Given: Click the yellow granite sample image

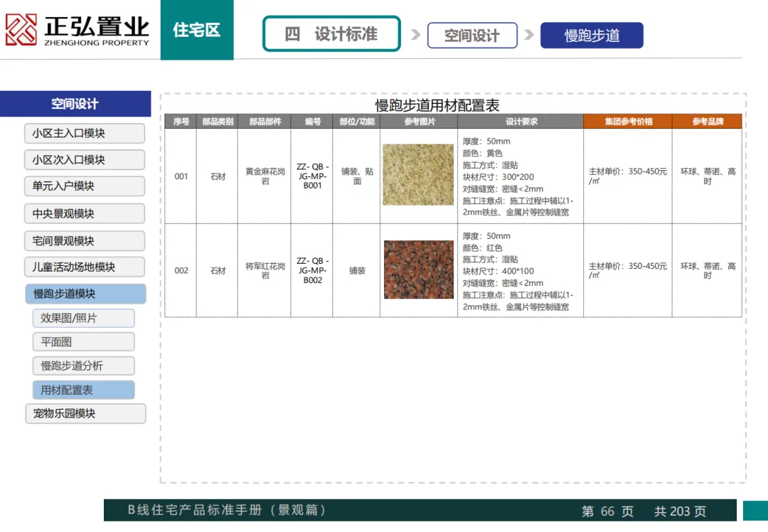Looking at the screenshot, I should click(x=418, y=174).
